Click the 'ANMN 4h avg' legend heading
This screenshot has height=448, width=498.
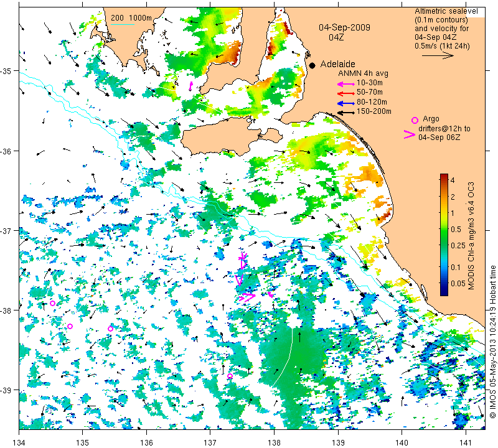click(x=363, y=73)
